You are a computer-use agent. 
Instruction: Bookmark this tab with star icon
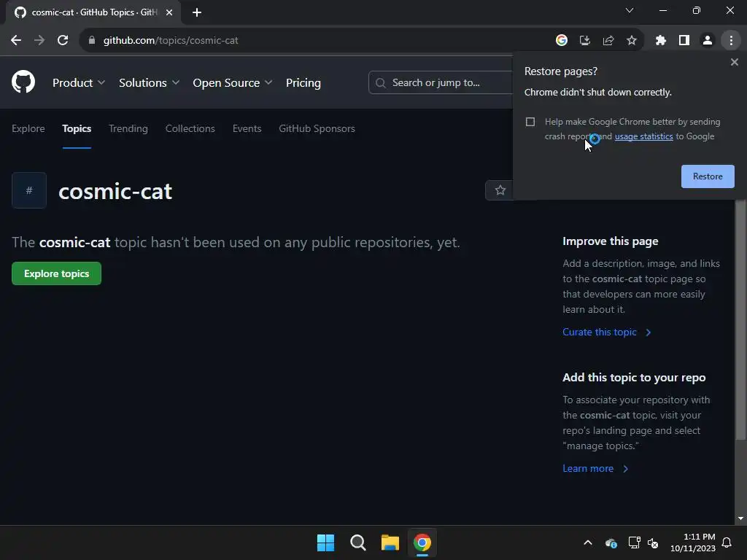pos(632,41)
